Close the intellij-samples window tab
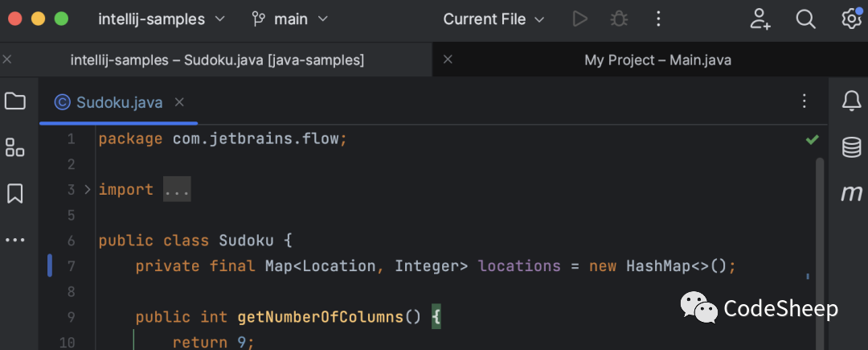Screen dimensions: 868x350 click(7, 60)
